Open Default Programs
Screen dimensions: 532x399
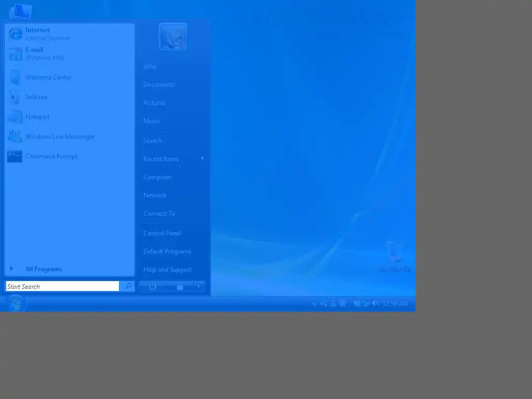pyautogui.click(x=173, y=251)
